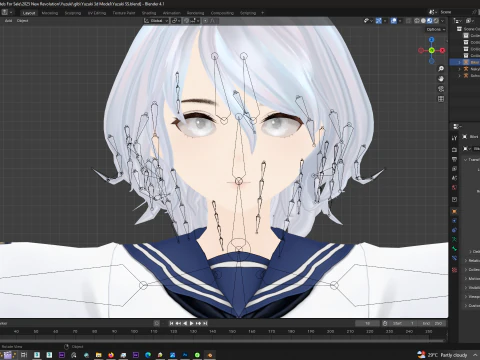Switch orthographic/perspective view via grid icon

441,99
